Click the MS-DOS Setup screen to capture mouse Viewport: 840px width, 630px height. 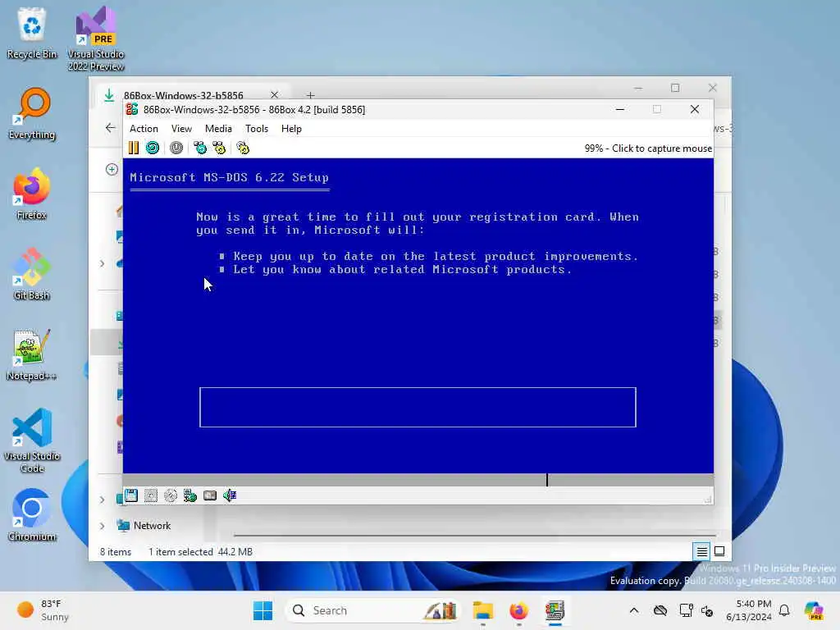coord(418,316)
